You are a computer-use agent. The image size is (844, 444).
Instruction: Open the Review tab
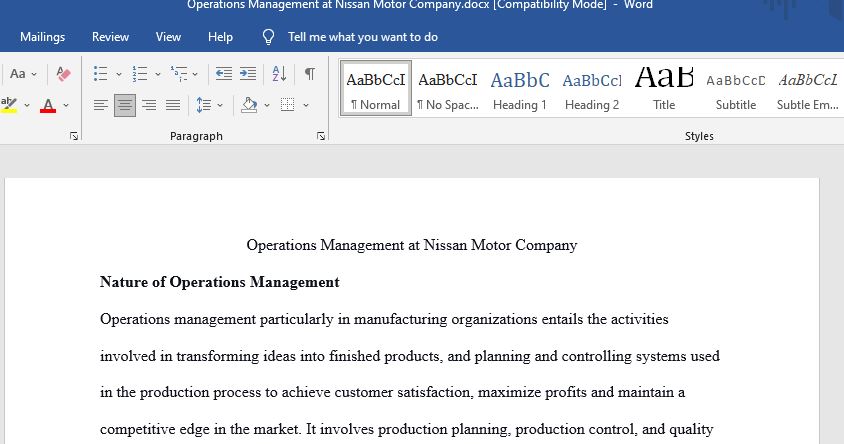click(x=110, y=37)
